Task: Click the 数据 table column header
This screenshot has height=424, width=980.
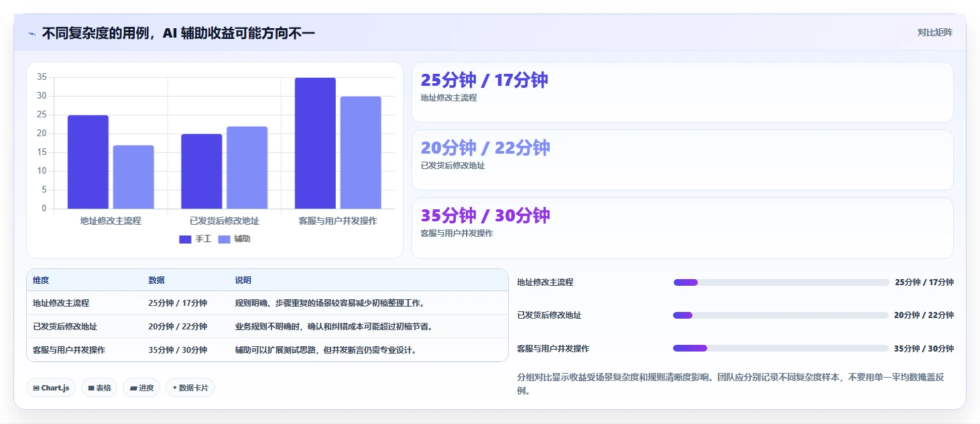Action: click(156, 280)
